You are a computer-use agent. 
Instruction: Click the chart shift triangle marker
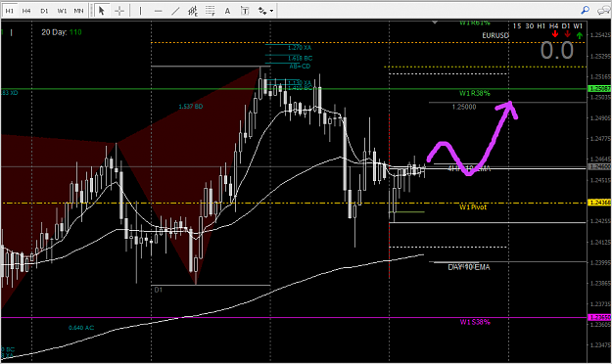(x=435, y=23)
